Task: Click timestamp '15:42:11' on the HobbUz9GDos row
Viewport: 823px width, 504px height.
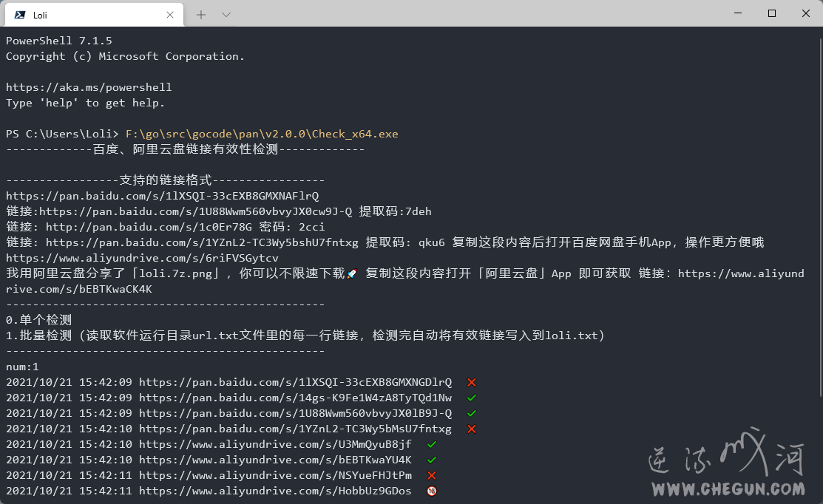Action: pos(106,491)
